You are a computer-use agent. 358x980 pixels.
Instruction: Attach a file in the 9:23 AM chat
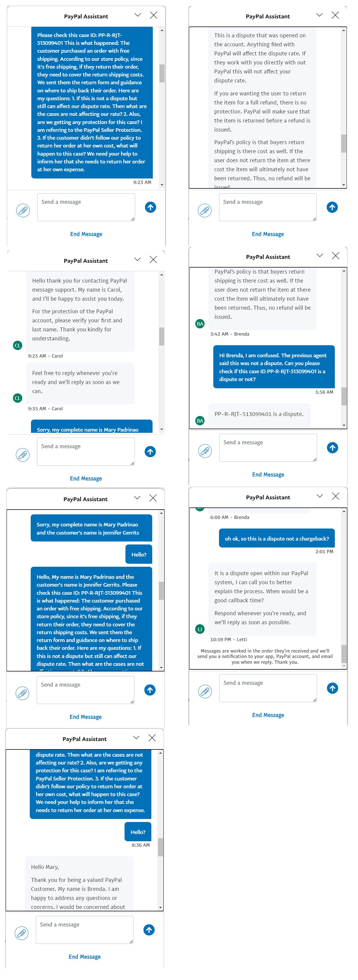[x=23, y=210]
